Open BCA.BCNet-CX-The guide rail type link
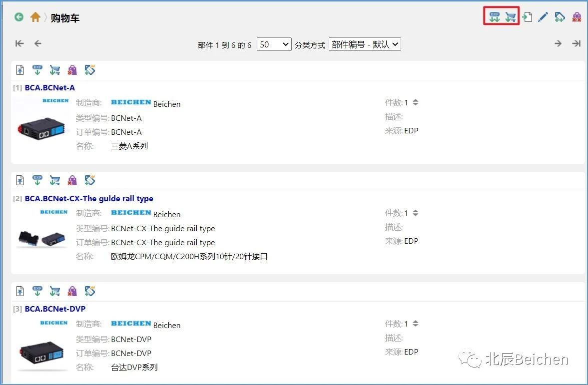588x385 pixels. tap(89, 199)
